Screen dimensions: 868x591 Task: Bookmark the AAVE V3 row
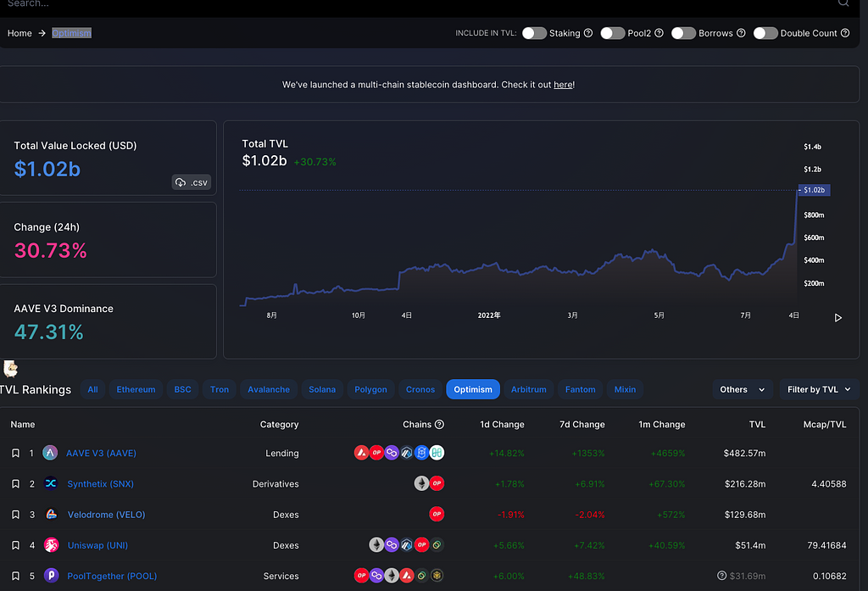(15, 454)
